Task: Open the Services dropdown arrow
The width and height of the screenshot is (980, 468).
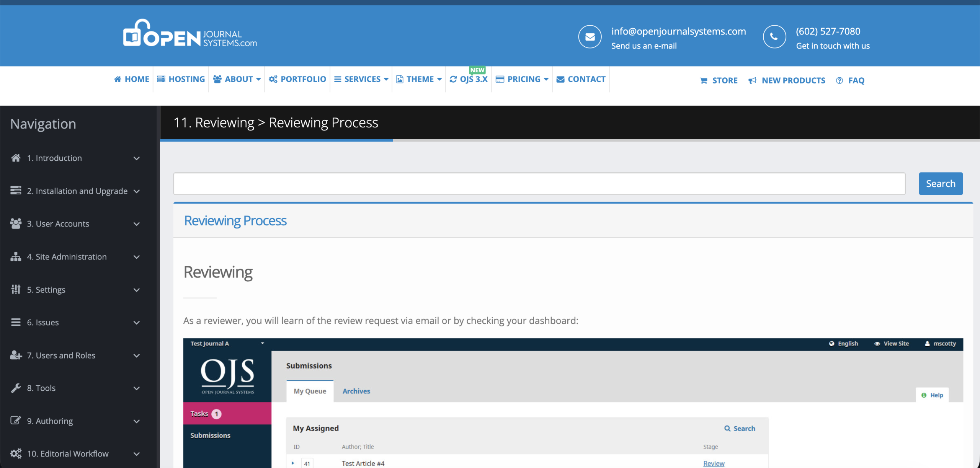Action: click(x=386, y=80)
